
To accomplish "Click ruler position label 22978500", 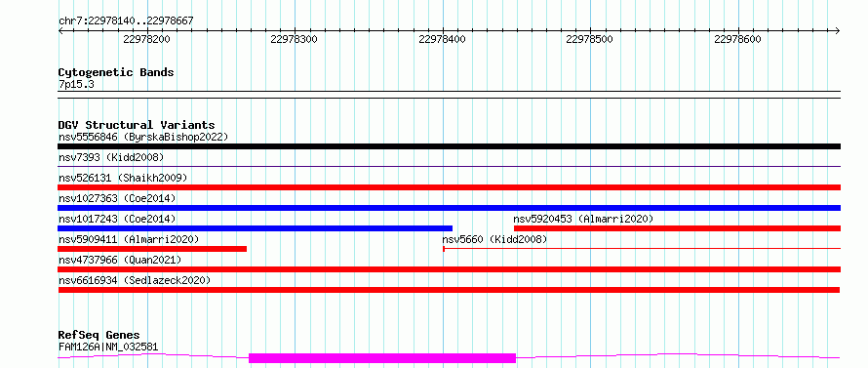I will point(589,39).
